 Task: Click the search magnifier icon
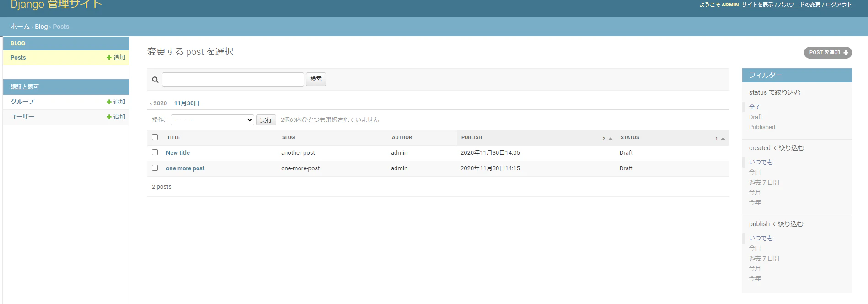(155, 80)
